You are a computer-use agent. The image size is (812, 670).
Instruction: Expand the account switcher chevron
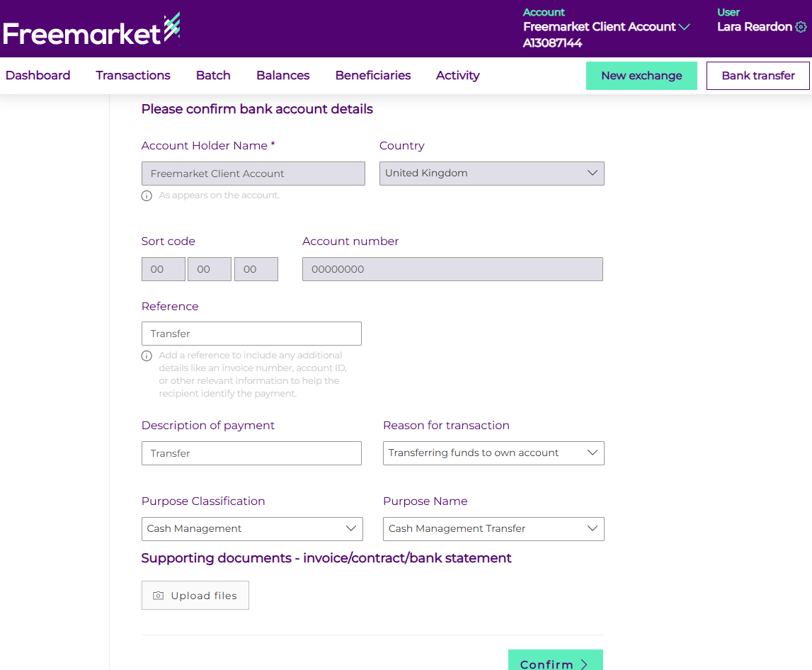pyautogui.click(x=684, y=27)
